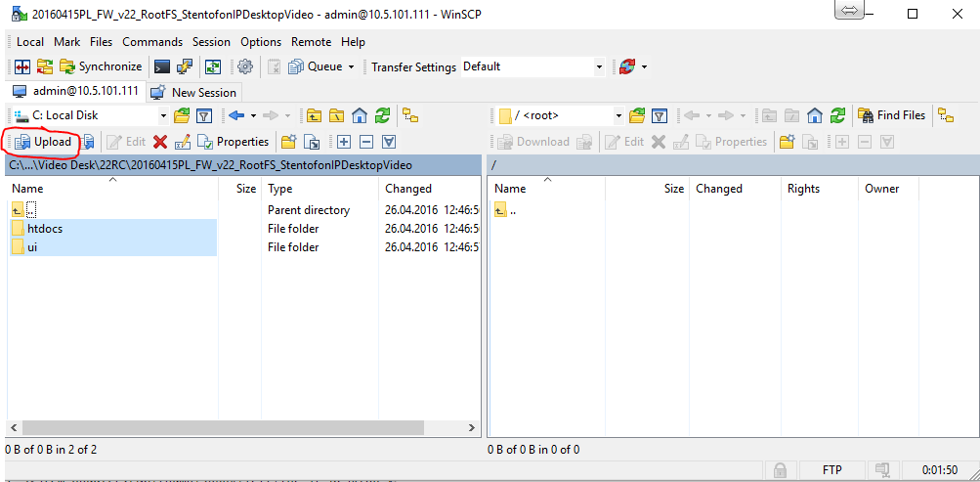Click the FTP status bar indicator
980x482 pixels.
(831, 469)
